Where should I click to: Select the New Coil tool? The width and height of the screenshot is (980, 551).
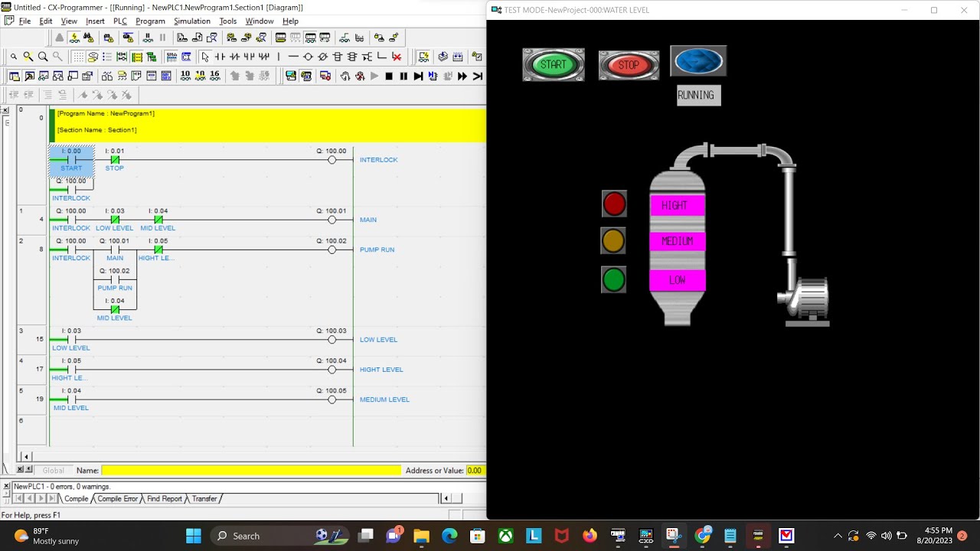tap(308, 57)
